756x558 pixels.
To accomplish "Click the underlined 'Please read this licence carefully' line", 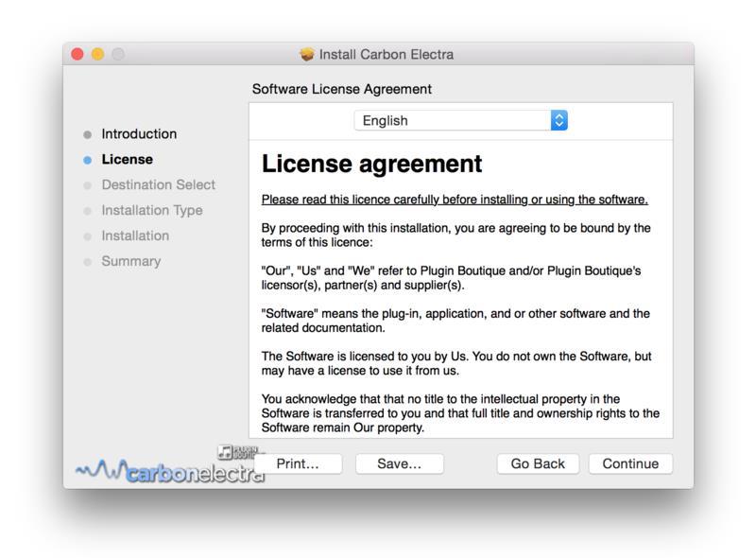I will (455, 200).
